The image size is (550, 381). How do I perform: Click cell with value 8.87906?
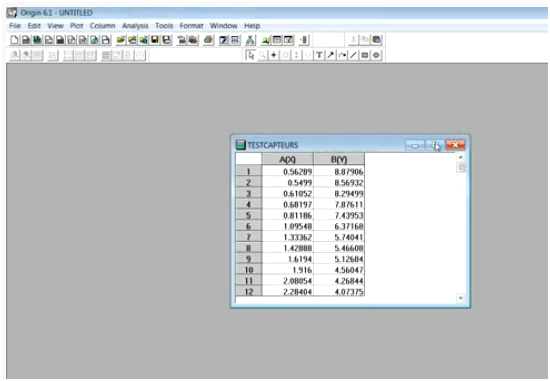click(x=339, y=172)
